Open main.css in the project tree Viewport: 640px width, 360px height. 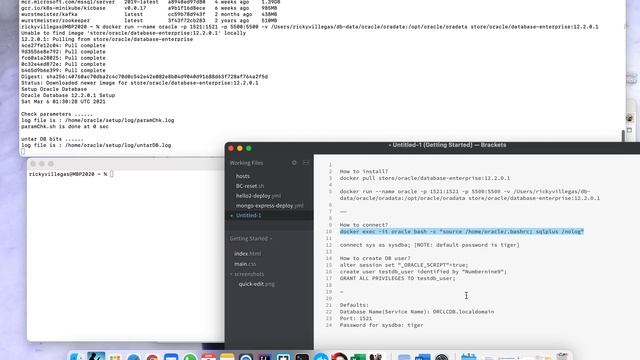(245, 264)
